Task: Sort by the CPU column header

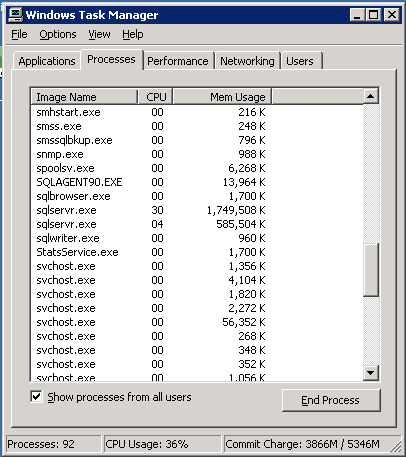Action: pos(156,97)
